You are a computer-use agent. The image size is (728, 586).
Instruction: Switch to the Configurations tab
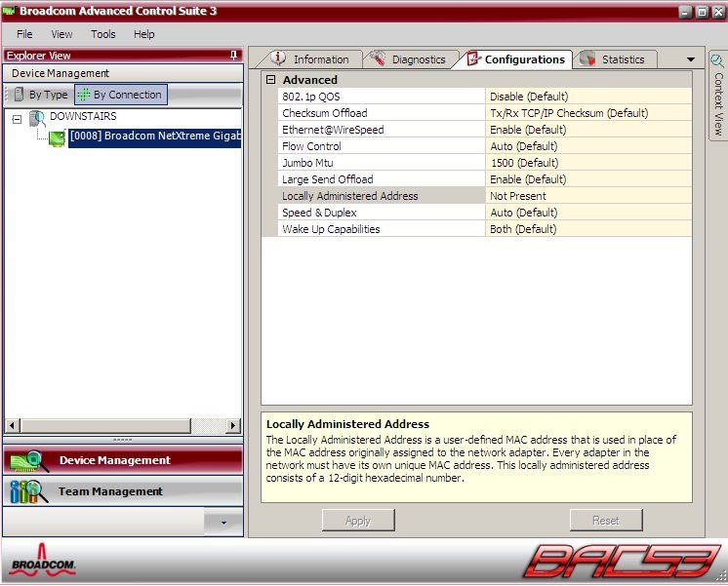tap(515, 59)
